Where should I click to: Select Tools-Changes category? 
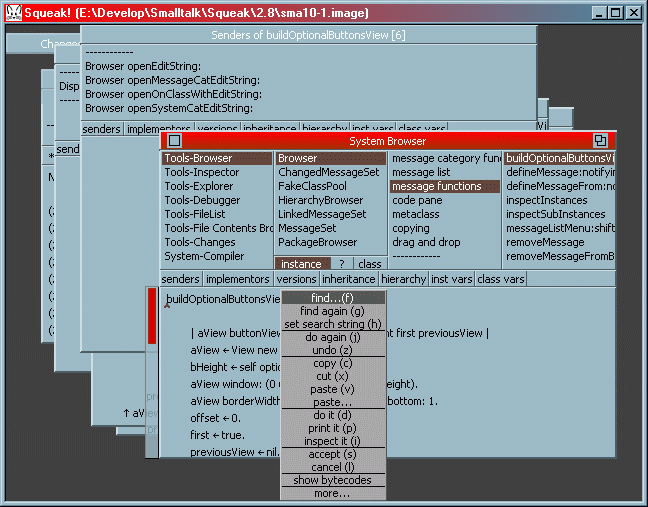(x=217, y=242)
